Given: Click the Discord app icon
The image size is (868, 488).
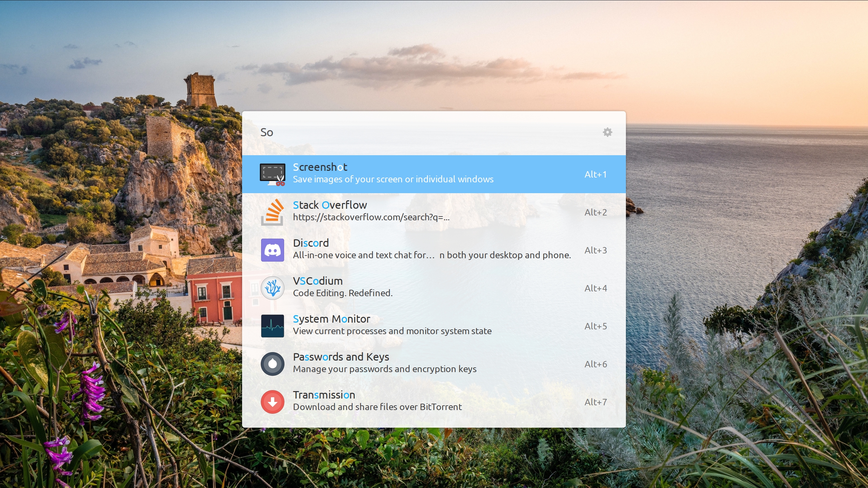Looking at the screenshot, I should 273,250.
